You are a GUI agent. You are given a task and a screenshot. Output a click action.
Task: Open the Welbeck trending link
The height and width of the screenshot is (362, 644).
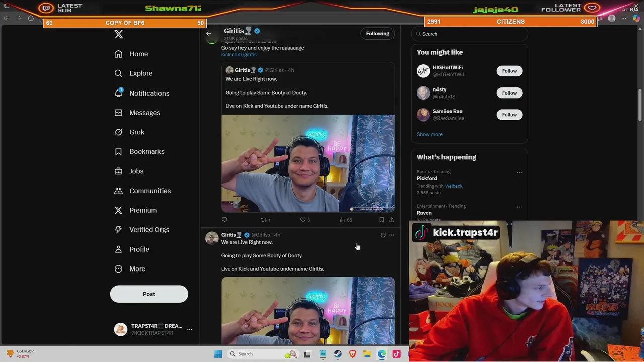[x=454, y=186]
